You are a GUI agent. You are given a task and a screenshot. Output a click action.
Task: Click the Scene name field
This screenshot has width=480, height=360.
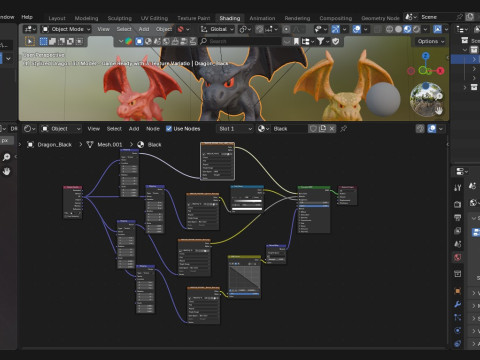(437, 17)
